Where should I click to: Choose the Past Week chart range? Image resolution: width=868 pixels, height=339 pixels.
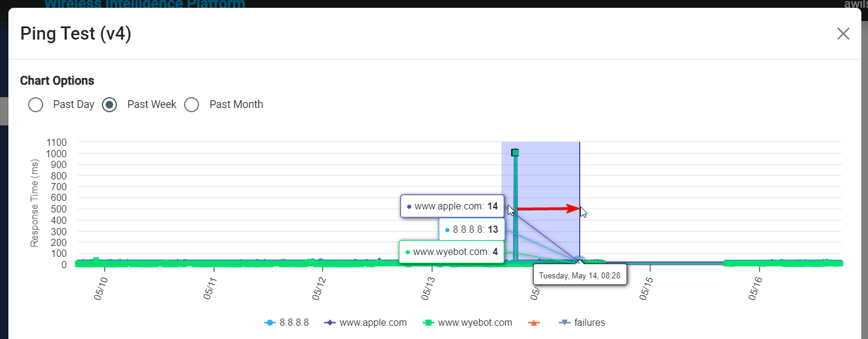pos(110,104)
